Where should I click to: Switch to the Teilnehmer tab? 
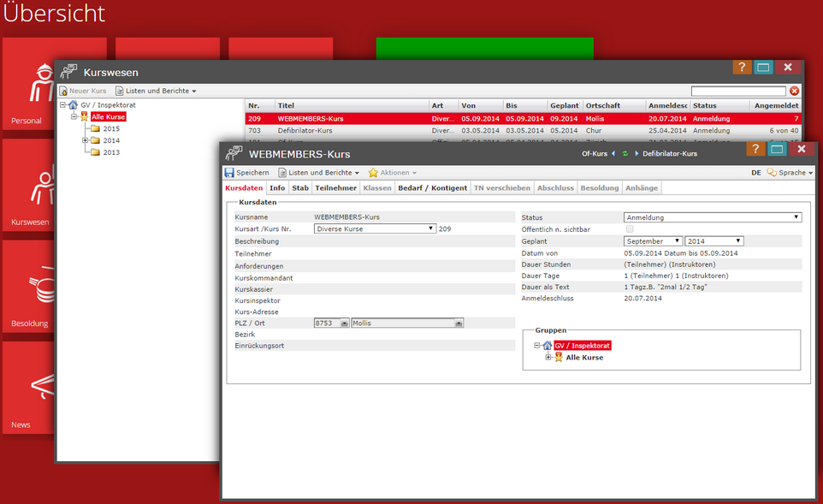335,187
